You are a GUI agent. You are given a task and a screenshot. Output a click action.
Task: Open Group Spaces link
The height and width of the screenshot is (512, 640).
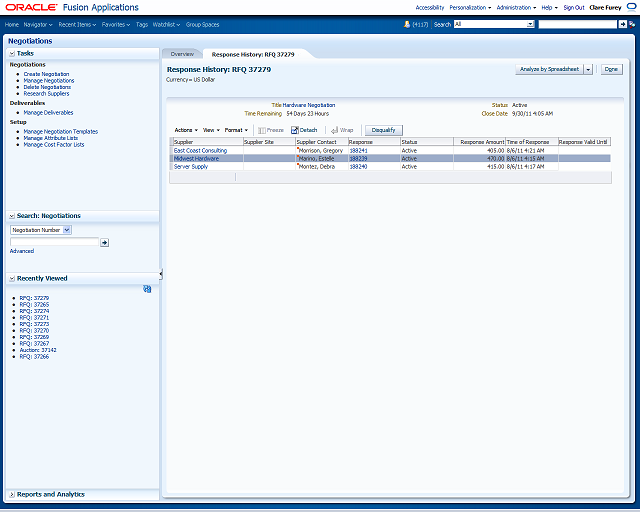[202, 24]
